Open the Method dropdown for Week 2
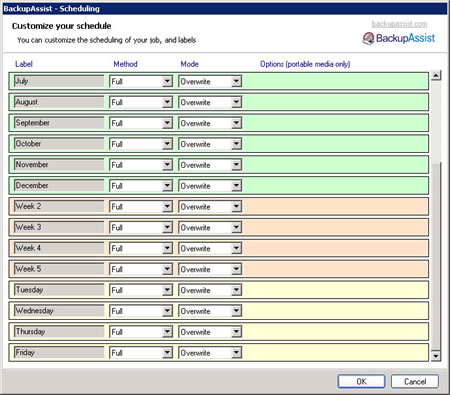 click(141, 207)
